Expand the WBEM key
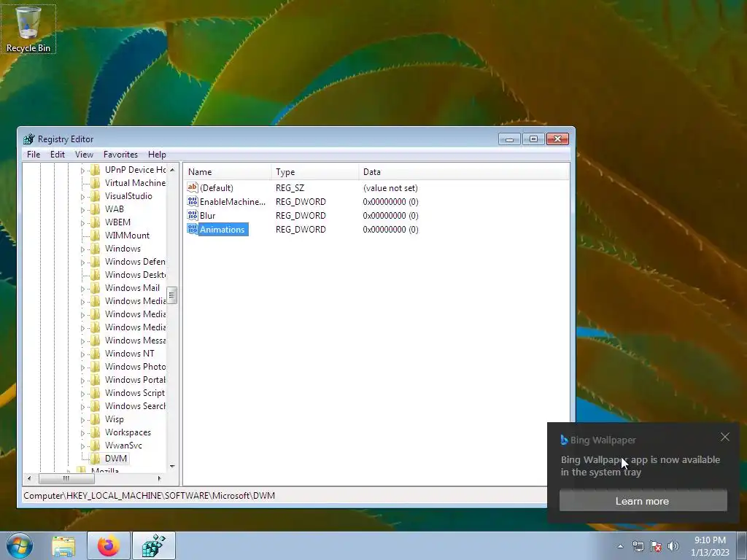The image size is (747, 560). pyautogui.click(x=82, y=222)
